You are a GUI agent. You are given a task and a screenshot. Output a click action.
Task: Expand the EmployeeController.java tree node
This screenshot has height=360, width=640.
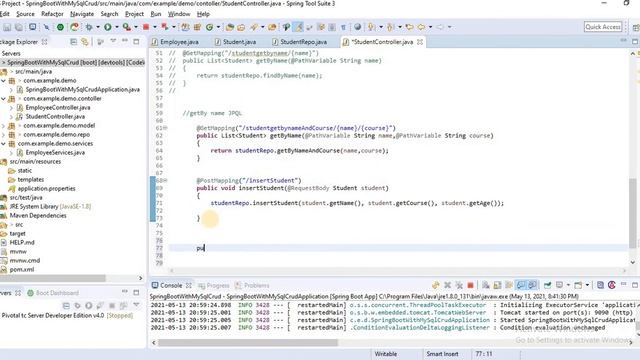[x=11, y=108]
